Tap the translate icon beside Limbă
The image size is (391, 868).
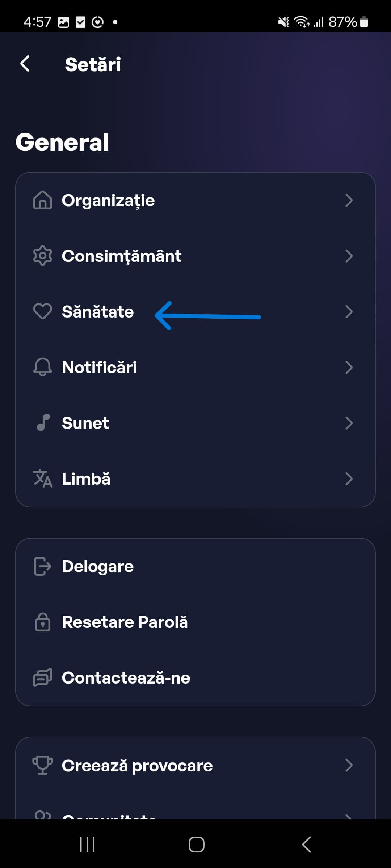pyautogui.click(x=43, y=478)
